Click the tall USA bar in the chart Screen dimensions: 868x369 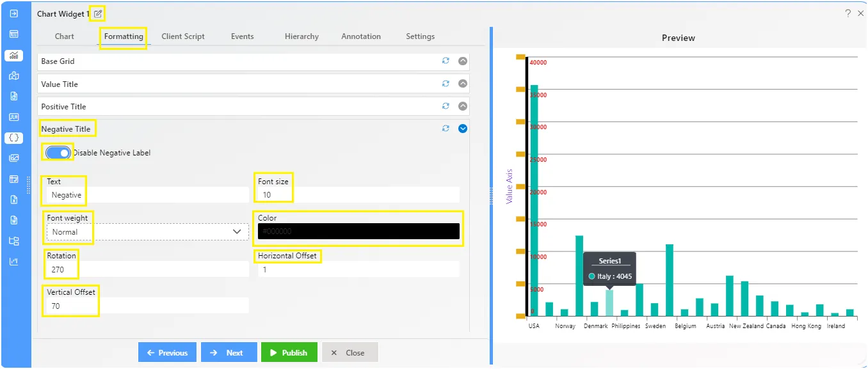(x=534, y=200)
